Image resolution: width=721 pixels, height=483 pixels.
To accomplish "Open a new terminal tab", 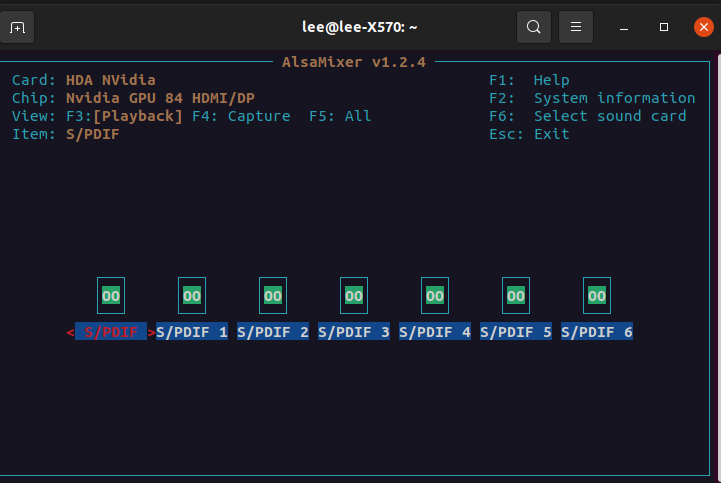I will tap(17, 28).
